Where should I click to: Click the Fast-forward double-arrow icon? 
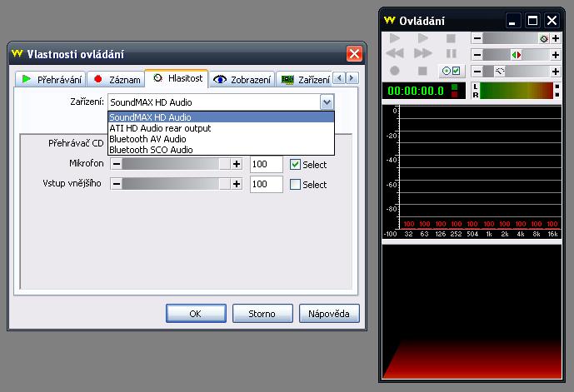coord(423,53)
